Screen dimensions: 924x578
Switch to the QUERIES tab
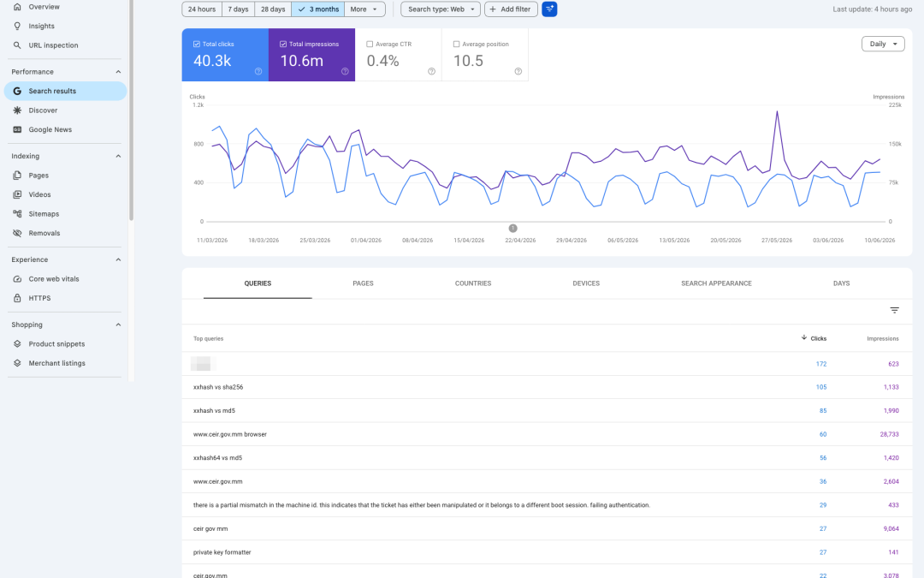coord(258,283)
